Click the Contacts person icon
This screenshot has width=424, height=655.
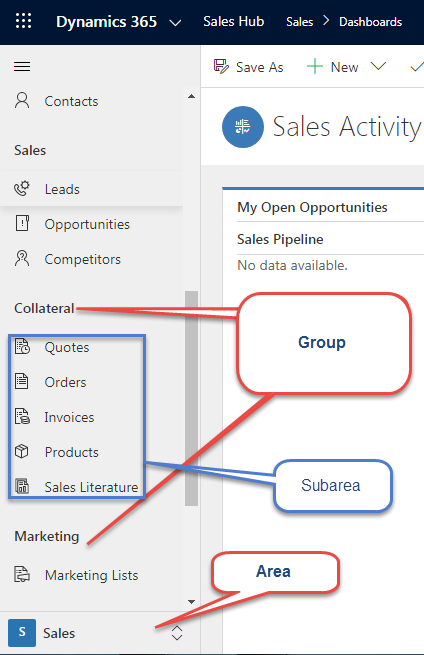[22, 101]
